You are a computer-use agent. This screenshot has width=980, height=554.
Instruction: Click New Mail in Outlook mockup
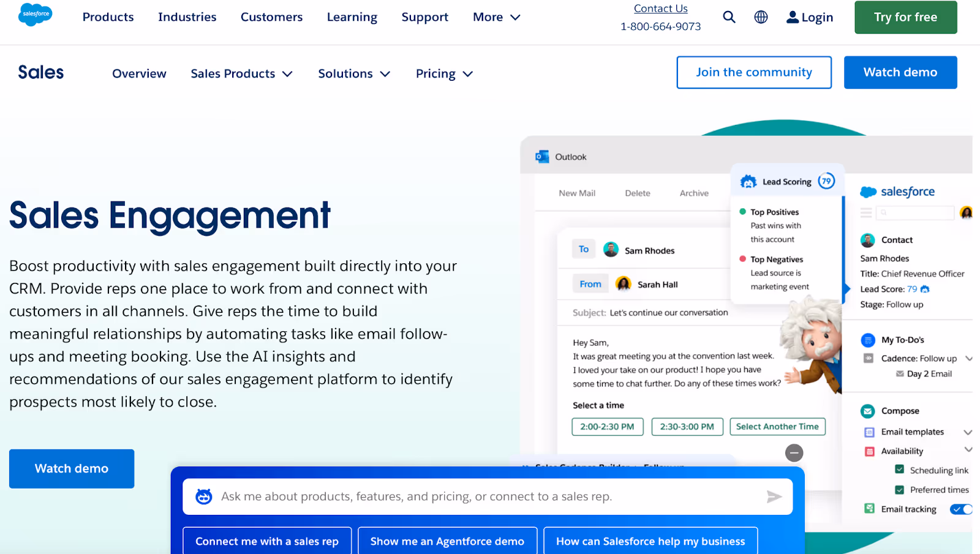click(577, 193)
